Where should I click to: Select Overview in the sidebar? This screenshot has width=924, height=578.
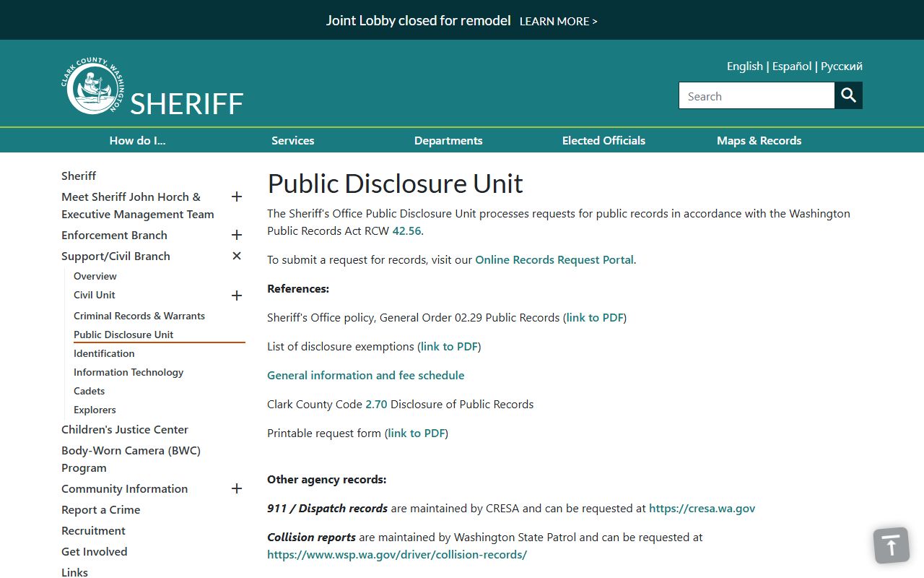point(95,276)
